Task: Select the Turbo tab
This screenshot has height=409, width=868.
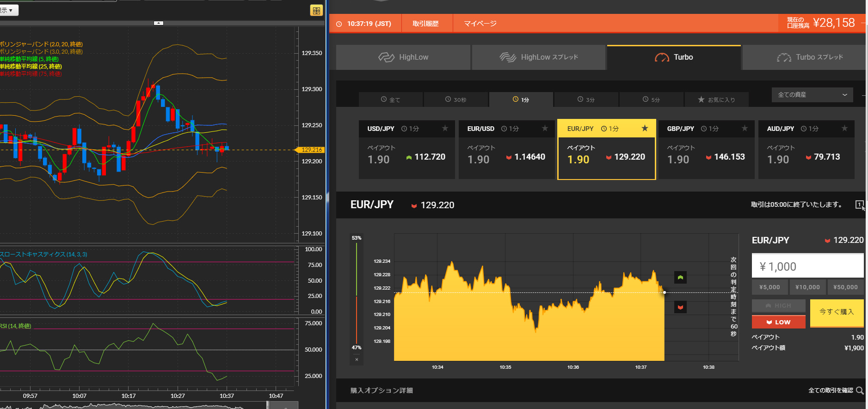Action: point(674,57)
